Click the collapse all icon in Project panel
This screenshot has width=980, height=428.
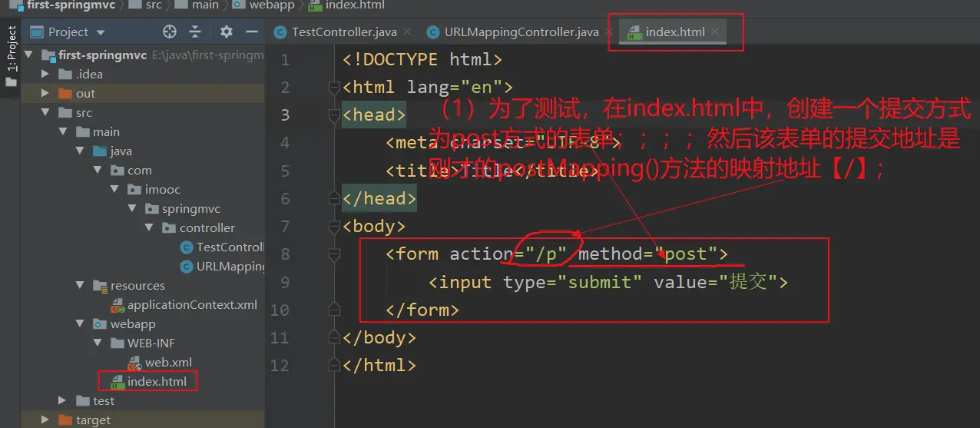(195, 32)
